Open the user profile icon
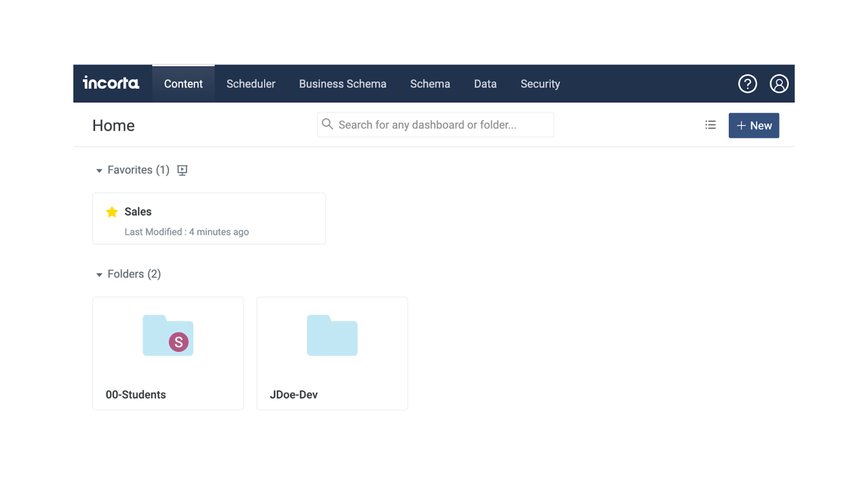 [x=779, y=84]
